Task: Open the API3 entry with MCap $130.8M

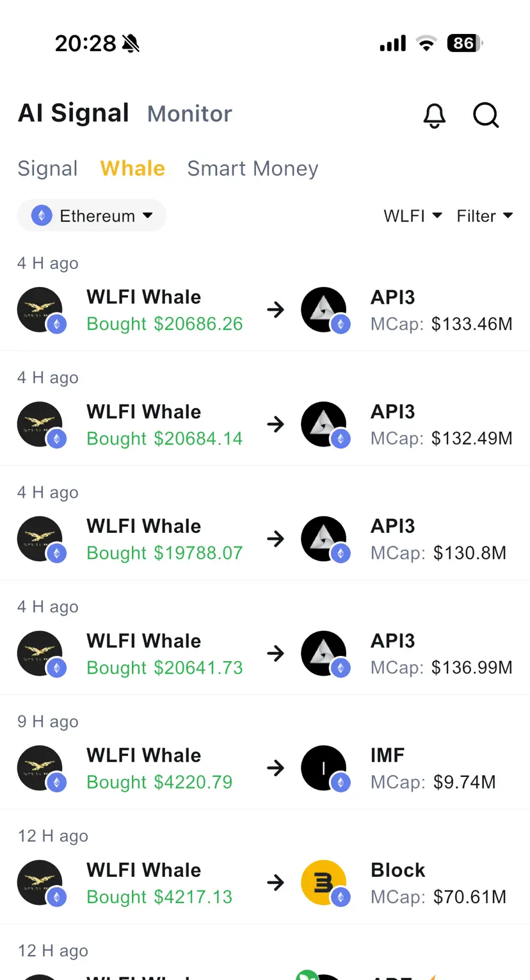Action: [265, 539]
